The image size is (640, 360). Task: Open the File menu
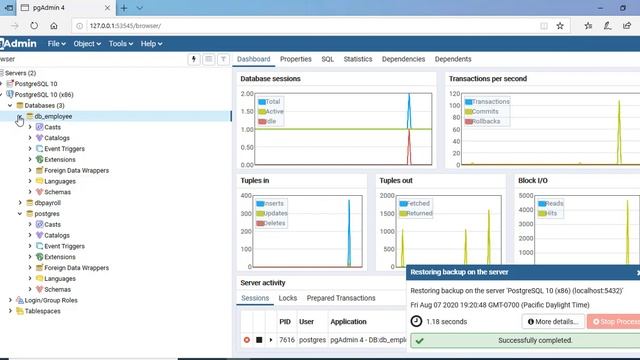(x=56, y=44)
